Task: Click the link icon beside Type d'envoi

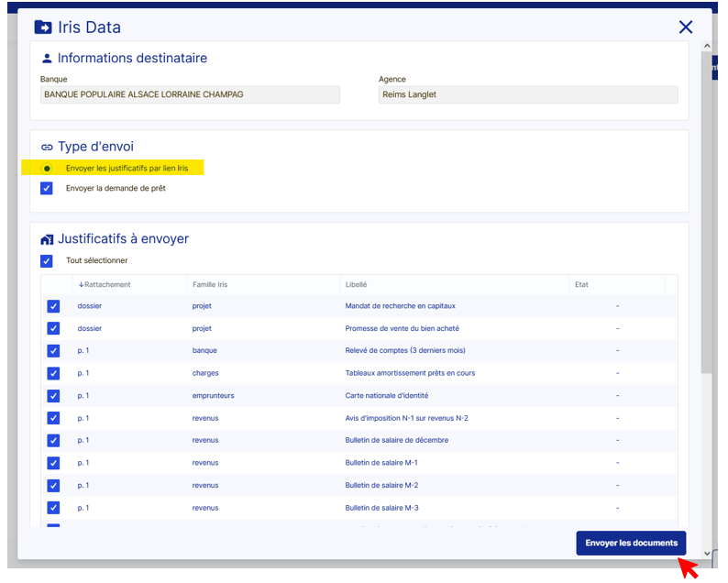Action: tap(47, 147)
